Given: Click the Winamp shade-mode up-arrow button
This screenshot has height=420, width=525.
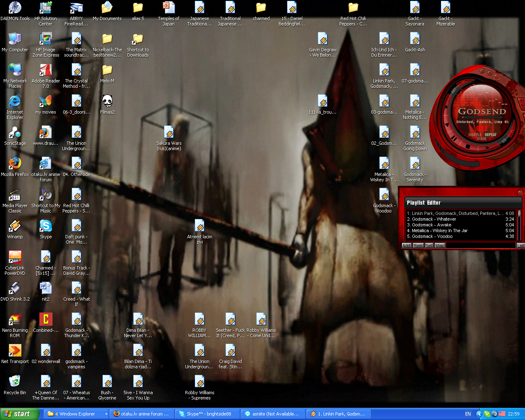Looking at the screenshot, I should 482,71.
